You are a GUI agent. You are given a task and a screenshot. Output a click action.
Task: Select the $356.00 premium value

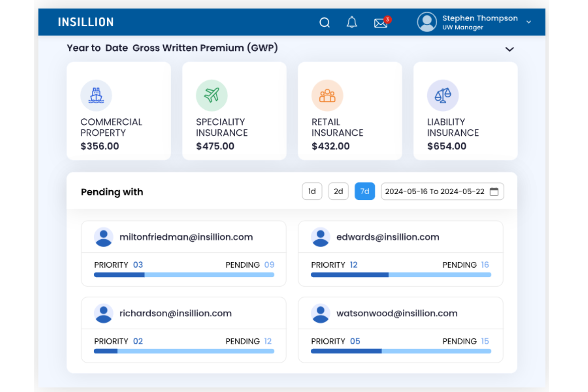100,146
